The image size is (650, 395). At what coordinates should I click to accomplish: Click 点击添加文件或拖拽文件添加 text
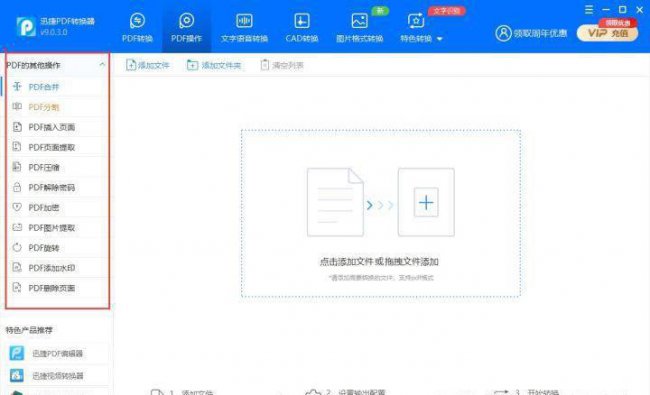click(379, 262)
